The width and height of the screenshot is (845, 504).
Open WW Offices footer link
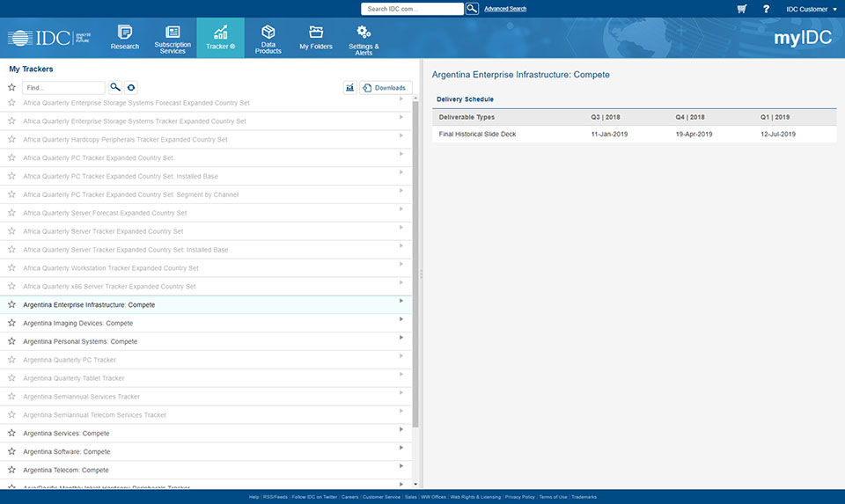pyautogui.click(x=433, y=497)
